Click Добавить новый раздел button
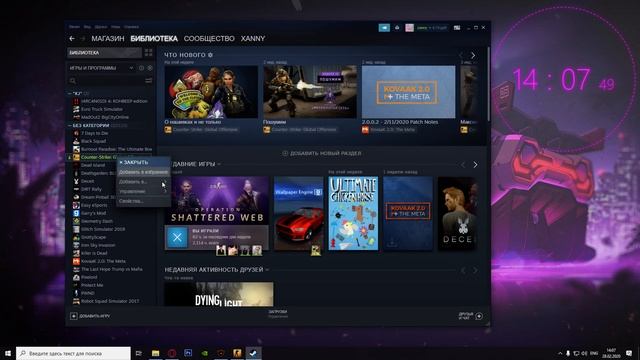The height and width of the screenshot is (360, 640). pyautogui.click(x=322, y=153)
